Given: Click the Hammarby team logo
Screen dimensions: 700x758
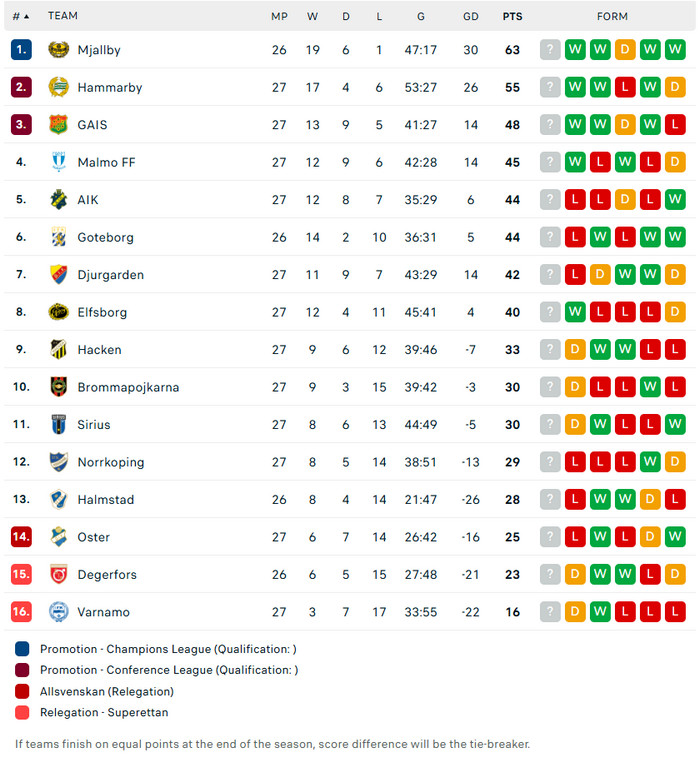Looking at the screenshot, I should [x=58, y=87].
